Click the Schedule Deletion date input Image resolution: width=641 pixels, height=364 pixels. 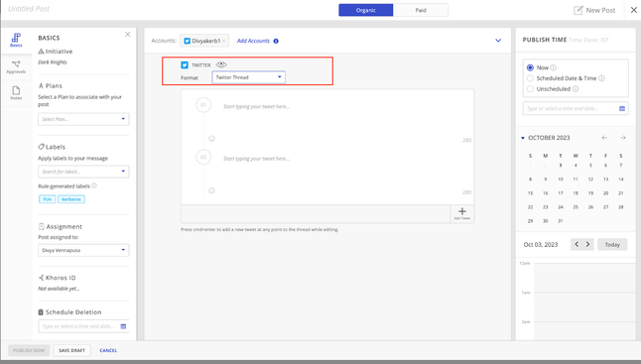click(x=83, y=326)
